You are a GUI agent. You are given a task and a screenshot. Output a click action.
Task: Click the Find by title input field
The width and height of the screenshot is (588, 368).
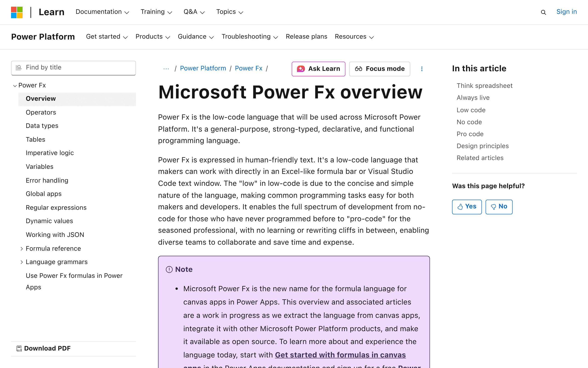(x=73, y=68)
